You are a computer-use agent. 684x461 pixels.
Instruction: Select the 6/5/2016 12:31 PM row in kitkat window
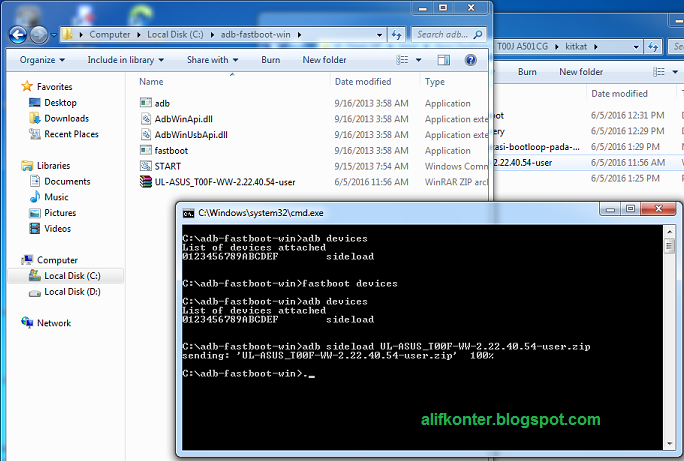click(x=588, y=115)
